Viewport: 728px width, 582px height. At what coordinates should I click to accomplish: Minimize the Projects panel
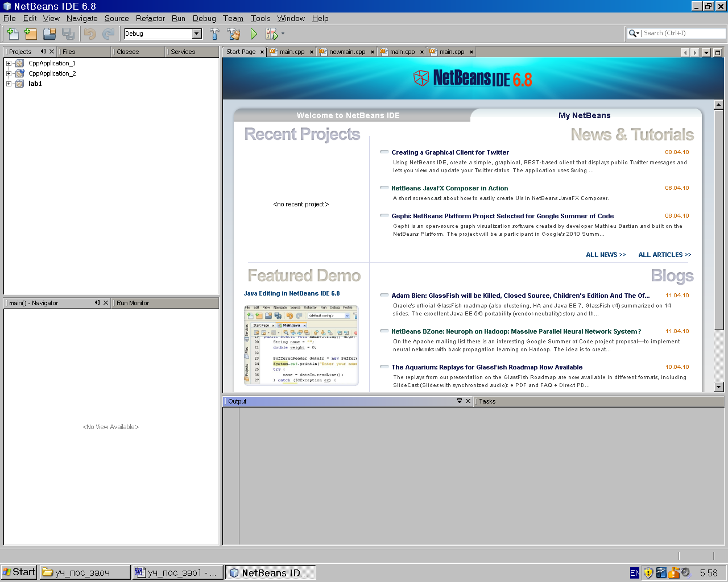tap(43, 51)
